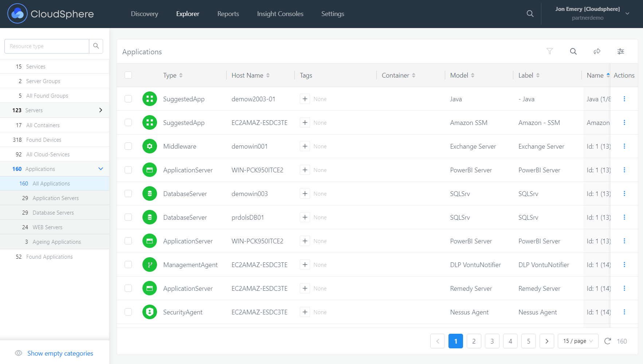The image size is (643, 364).
Task: Add a tag to the Nessus Agent row
Action: coord(305,312)
